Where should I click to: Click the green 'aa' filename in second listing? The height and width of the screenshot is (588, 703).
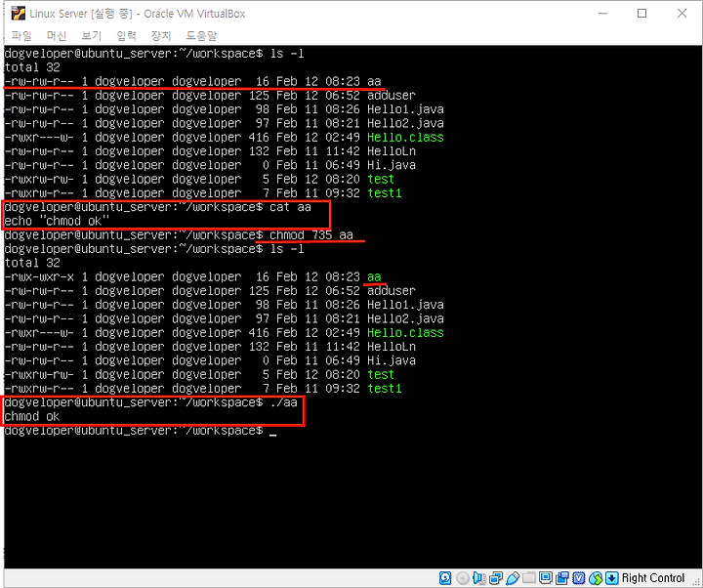click(x=374, y=276)
